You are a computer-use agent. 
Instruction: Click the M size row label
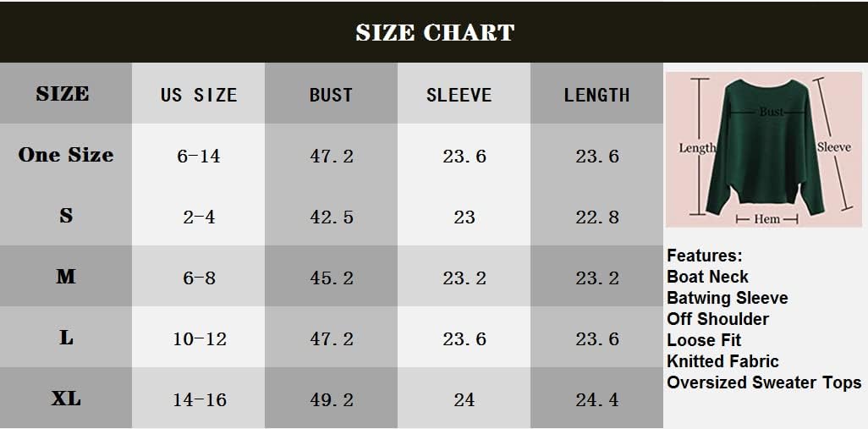(66, 277)
